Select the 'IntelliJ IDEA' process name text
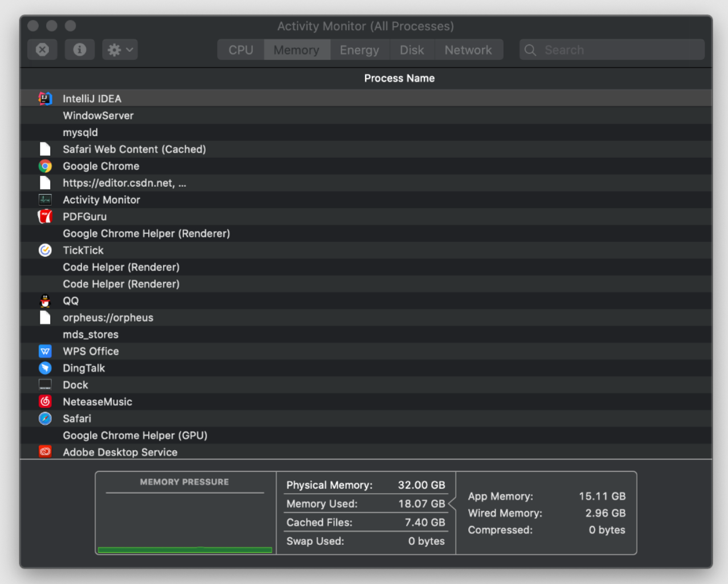The image size is (728, 584). coord(92,98)
